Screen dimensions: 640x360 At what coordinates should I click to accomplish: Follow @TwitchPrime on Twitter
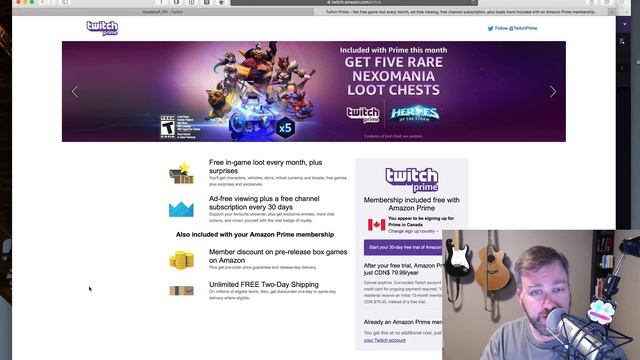tap(512, 28)
